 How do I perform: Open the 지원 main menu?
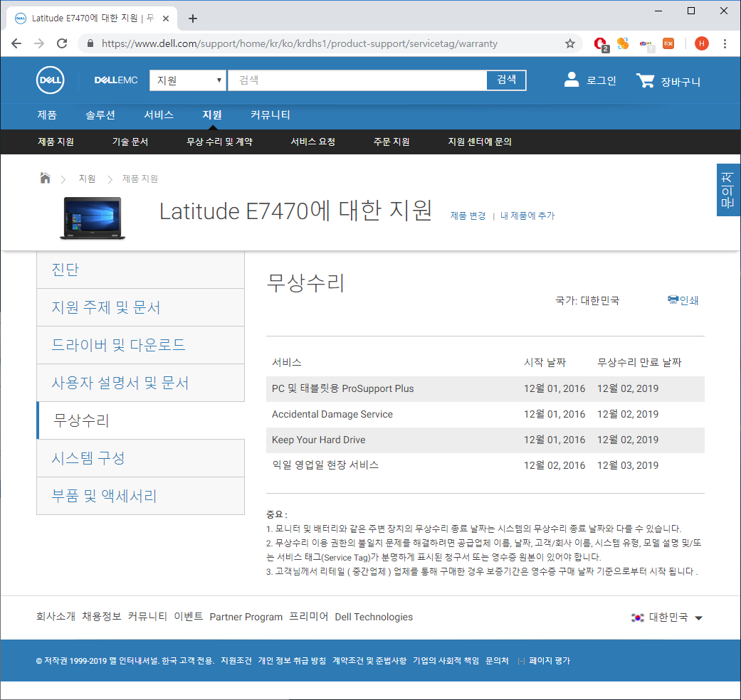(212, 115)
